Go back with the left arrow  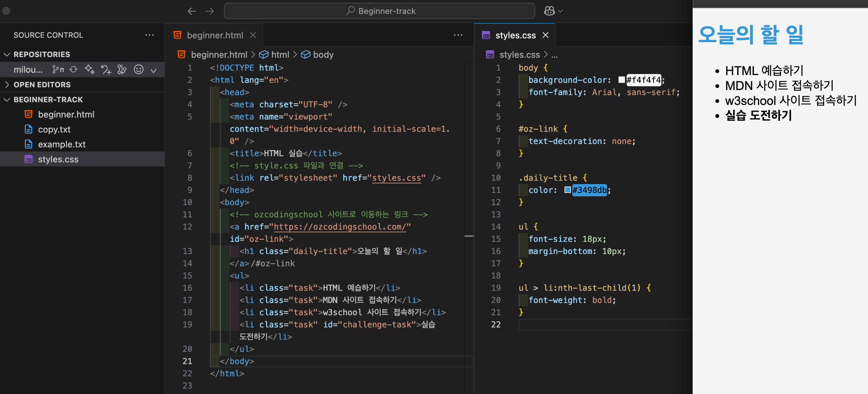192,11
